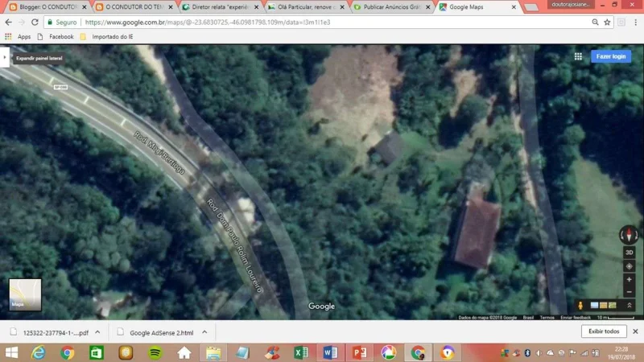Open the Chrome menu three dots
This screenshot has width=644, height=362.
click(x=636, y=23)
